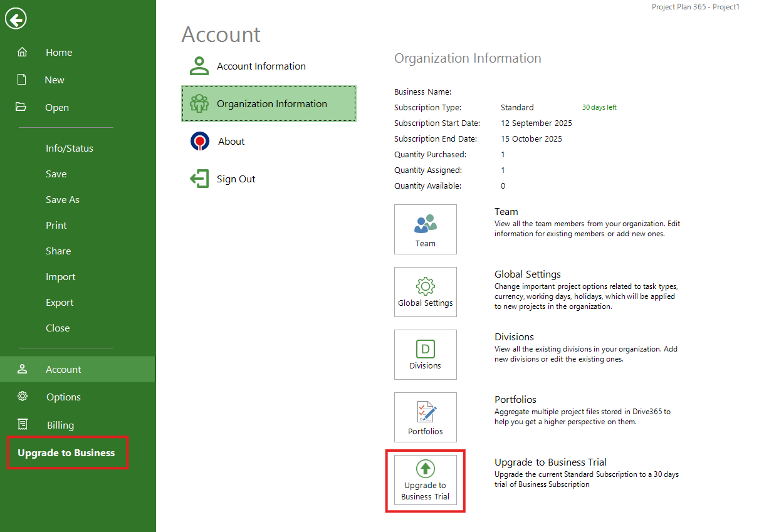Click the "Quantity Purchased:" label
Viewport: 759px width, 532px height.
430,155
